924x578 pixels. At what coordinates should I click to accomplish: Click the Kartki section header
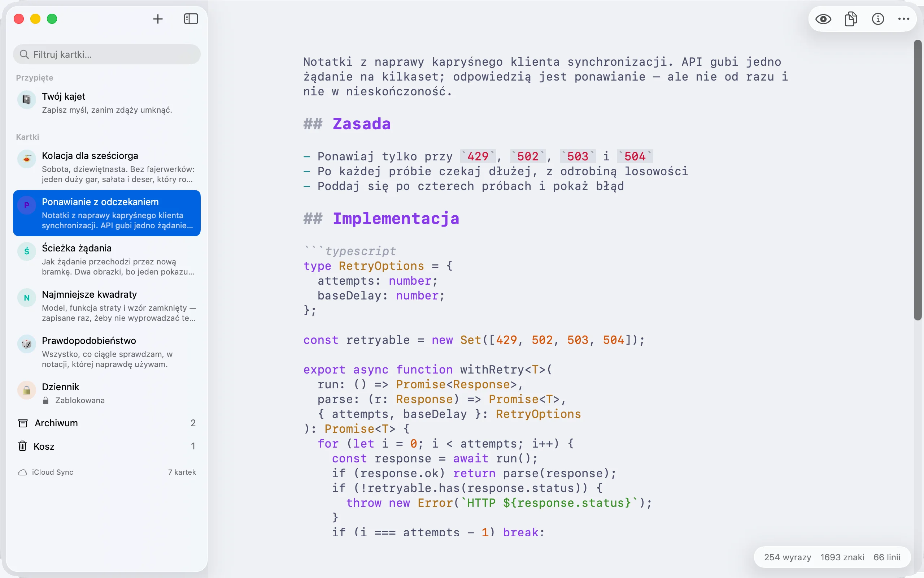[27, 137]
